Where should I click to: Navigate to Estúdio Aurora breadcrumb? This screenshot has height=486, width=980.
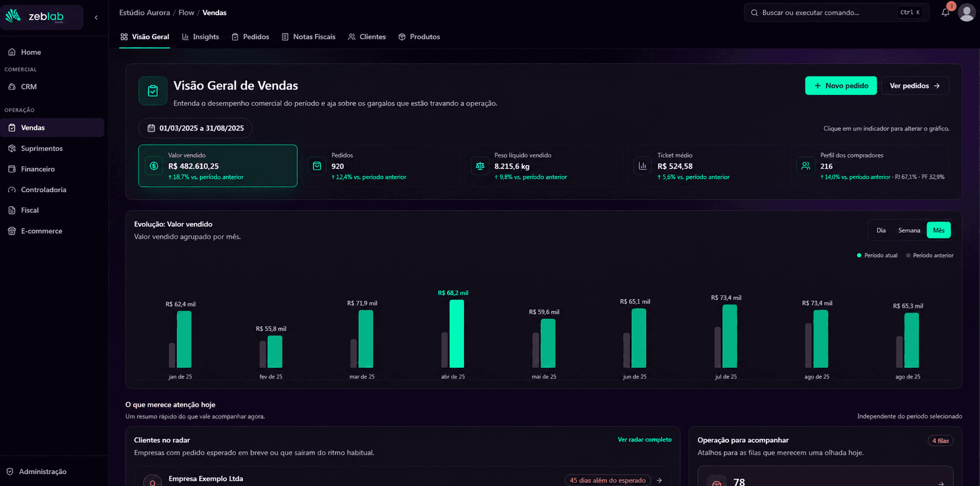coord(144,13)
